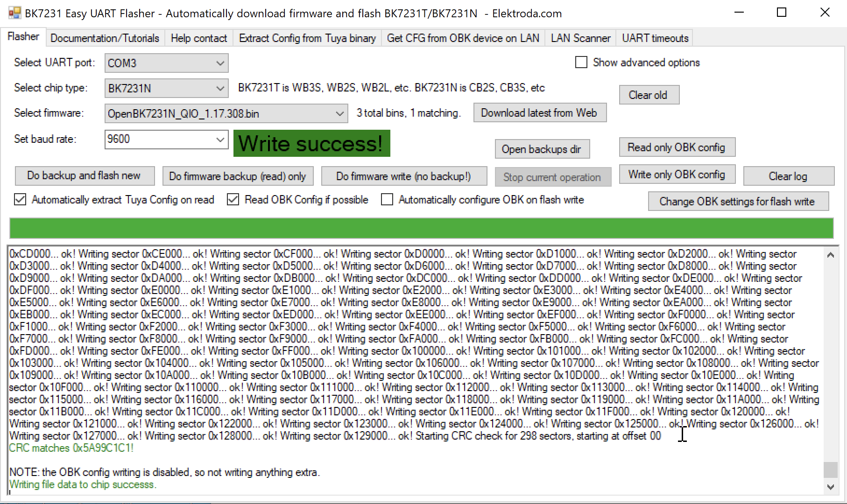Click Write only OBK config button
This screenshot has height=504, width=847.
[677, 175]
